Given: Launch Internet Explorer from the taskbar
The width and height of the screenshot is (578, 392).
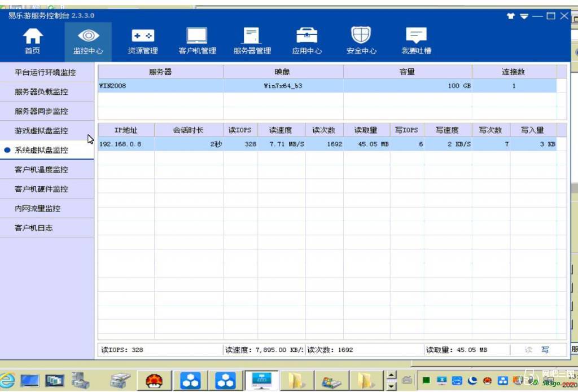Looking at the screenshot, I should click(x=8, y=380).
